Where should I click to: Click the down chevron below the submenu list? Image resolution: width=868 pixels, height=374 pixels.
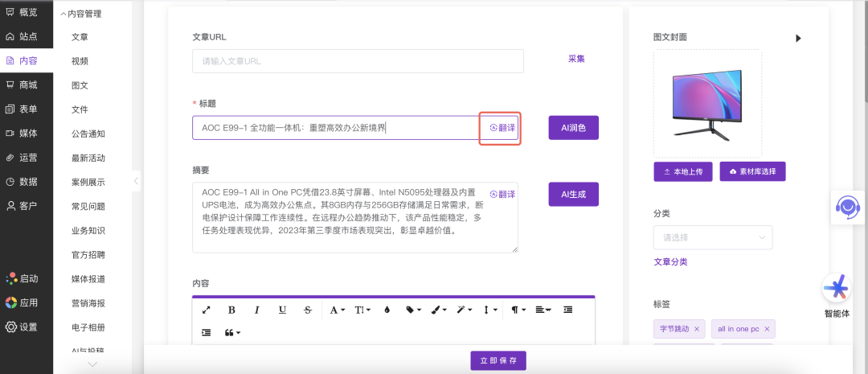point(92,364)
